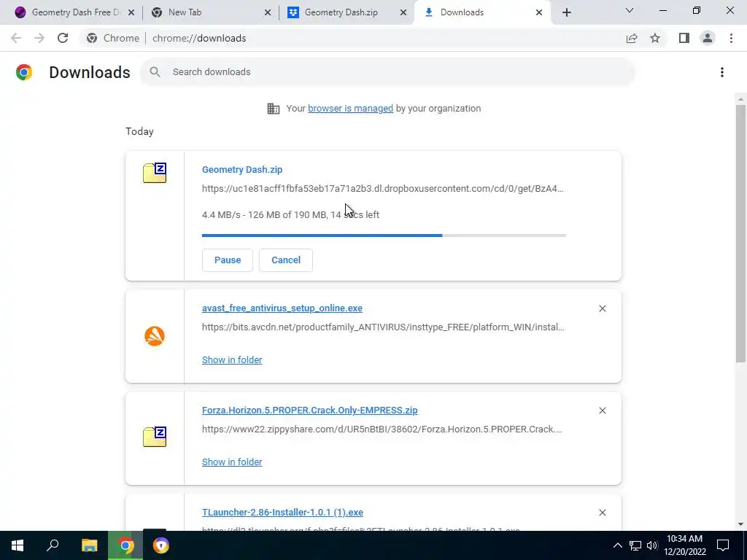The height and width of the screenshot is (560, 747).
Task: Close the New Tab tab
Action: (x=268, y=12)
